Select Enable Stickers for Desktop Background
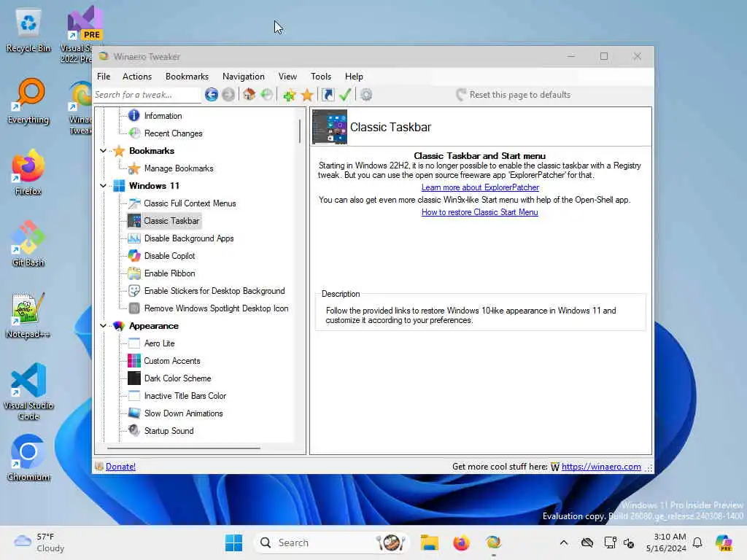The width and height of the screenshot is (747, 560). pos(214,291)
